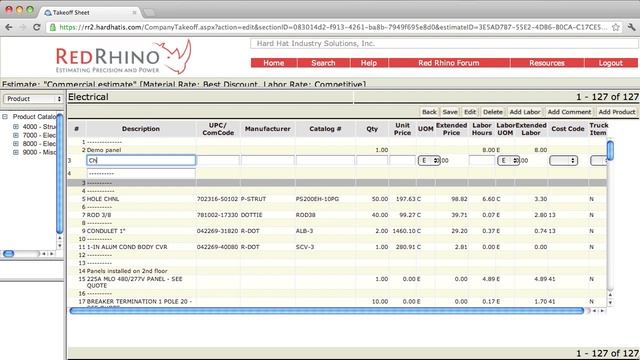Screen dimensions: 640x360
Task: Click the Logout menu item
Action: coord(611,63)
